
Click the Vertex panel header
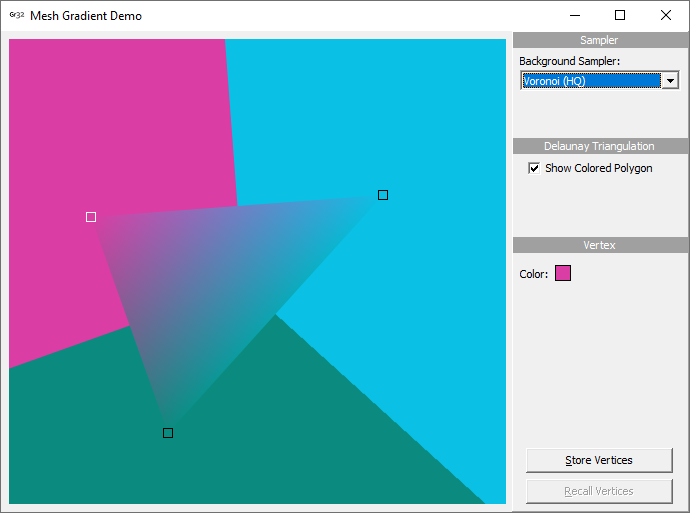pos(600,245)
